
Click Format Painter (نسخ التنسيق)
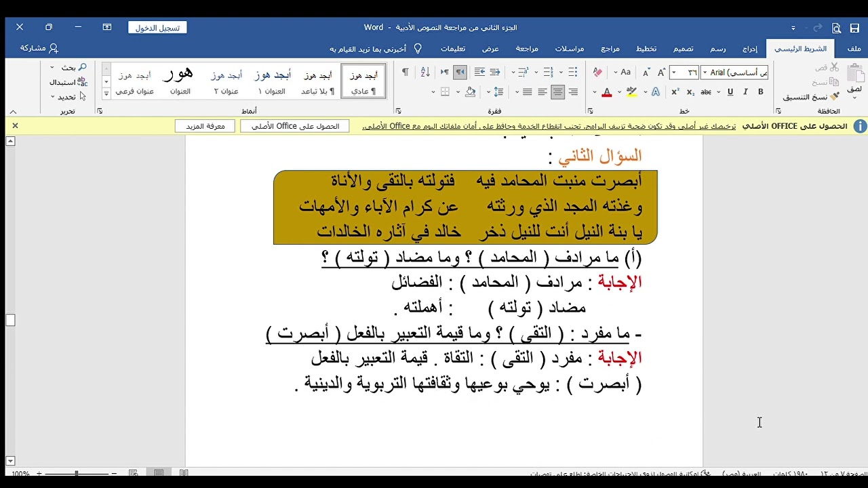pos(811,97)
